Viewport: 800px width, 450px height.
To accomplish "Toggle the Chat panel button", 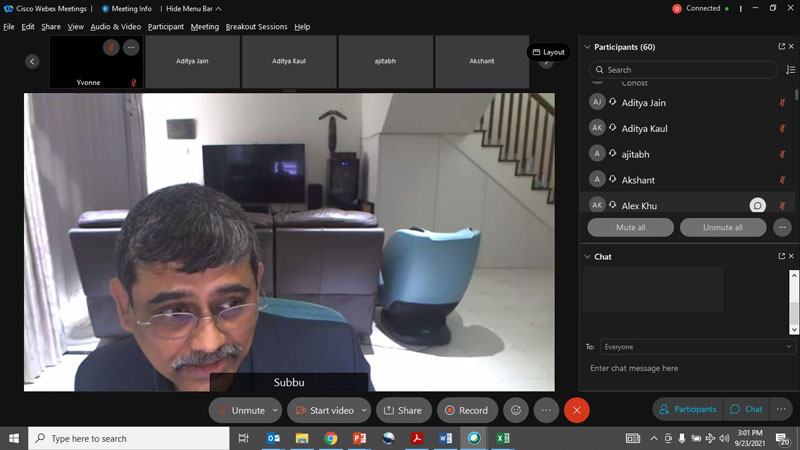I will (746, 409).
